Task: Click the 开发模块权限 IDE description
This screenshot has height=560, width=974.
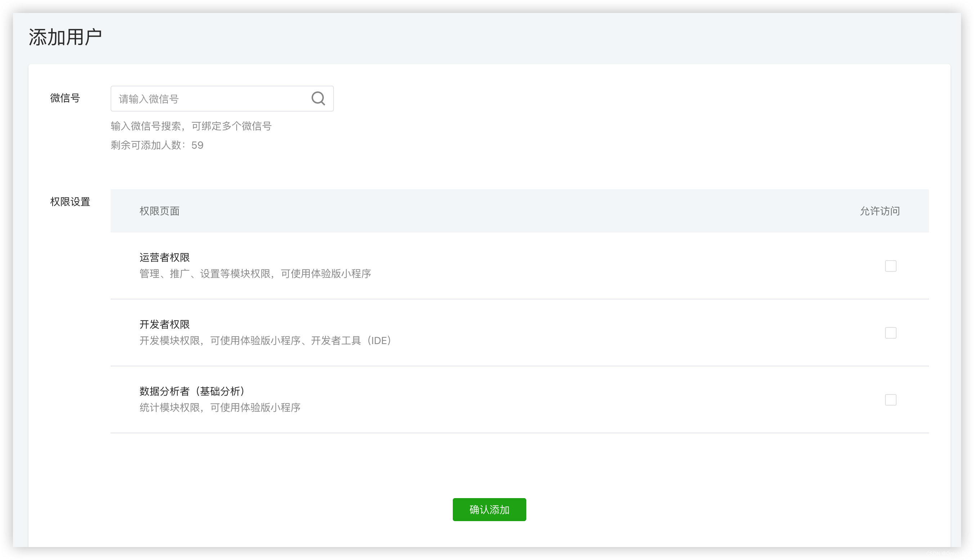Action: pyautogui.click(x=265, y=340)
